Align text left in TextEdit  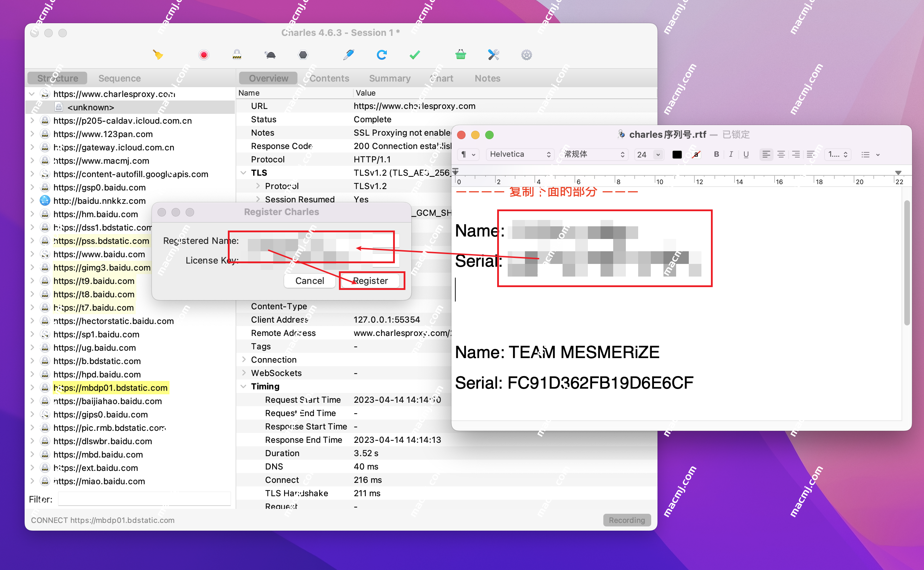(766, 155)
